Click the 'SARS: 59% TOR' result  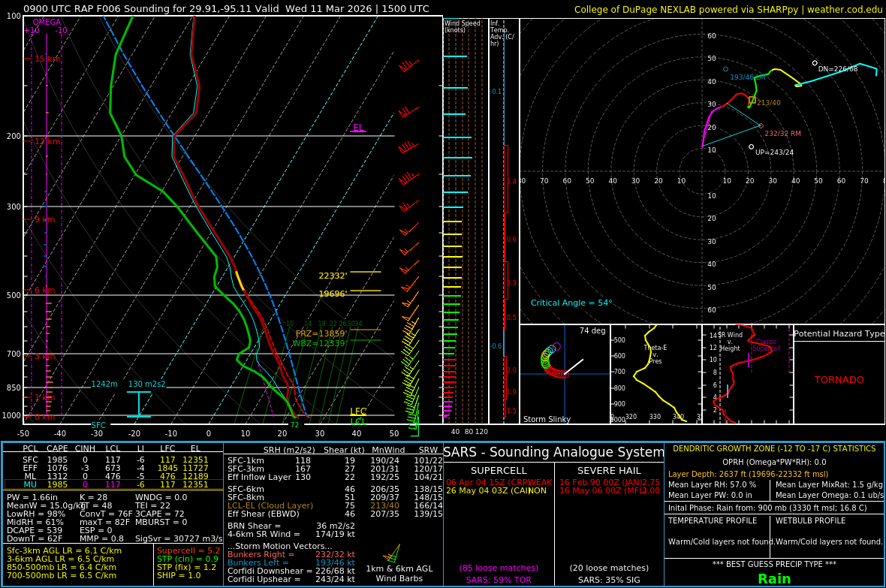(499, 580)
